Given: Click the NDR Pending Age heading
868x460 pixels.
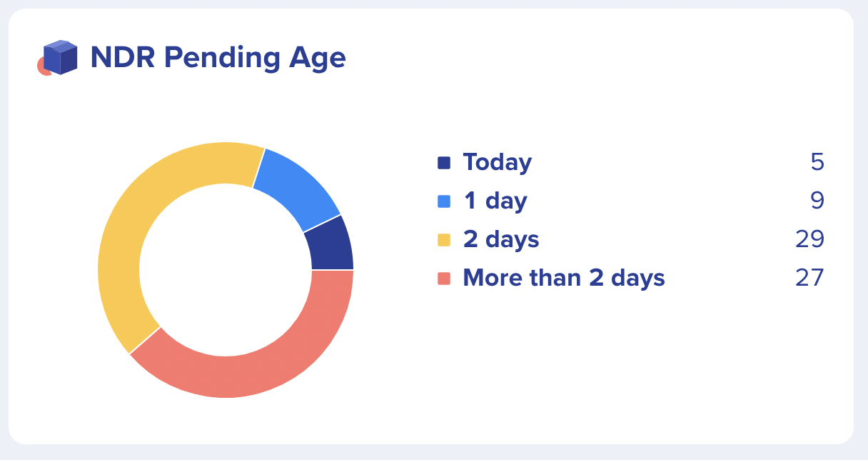Looking at the screenshot, I should tap(218, 58).
